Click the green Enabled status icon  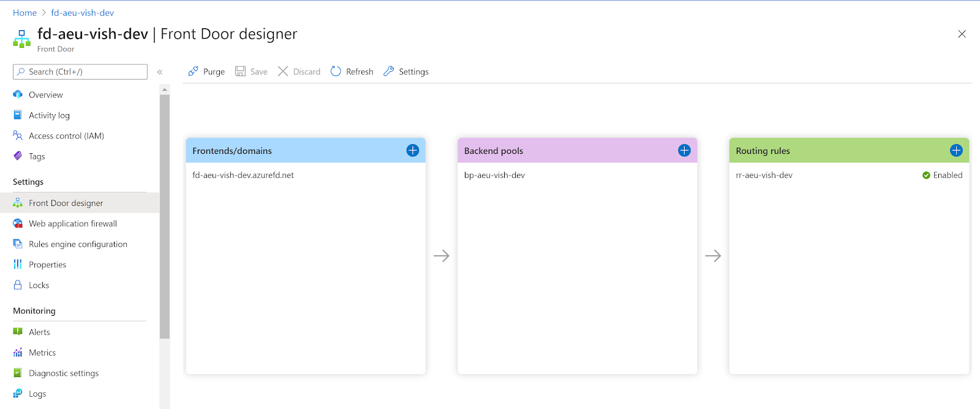point(926,175)
